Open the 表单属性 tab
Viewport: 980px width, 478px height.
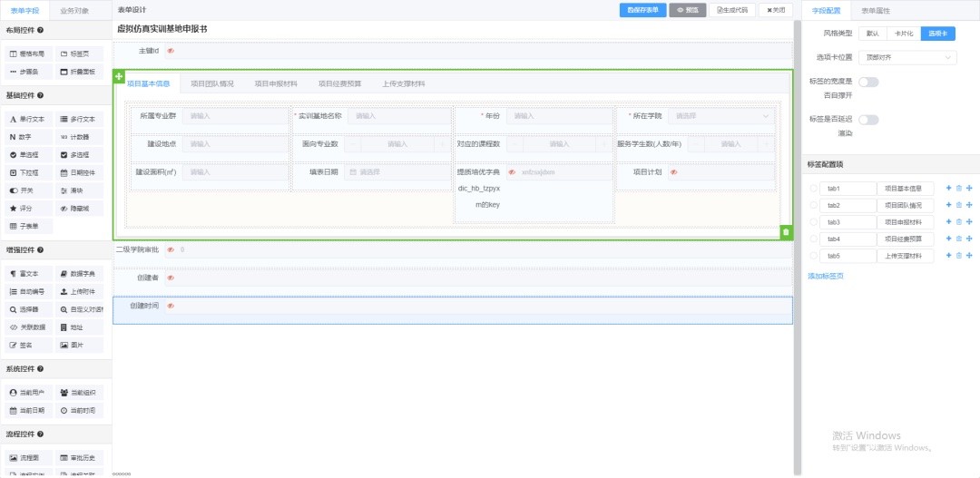click(x=875, y=11)
